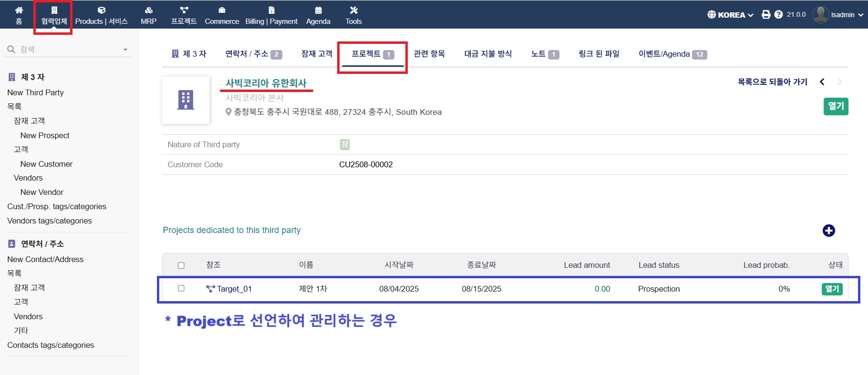Toggle the select-all checkbox in table header

click(181, 265)
